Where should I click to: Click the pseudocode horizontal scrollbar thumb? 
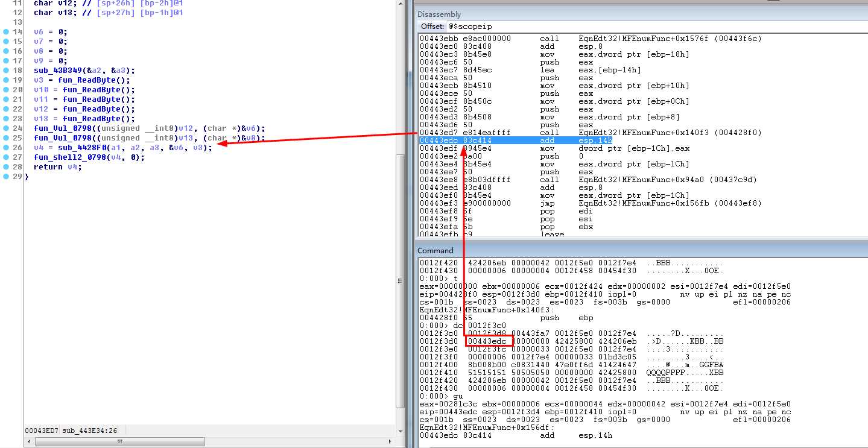(x=119, y=441)
